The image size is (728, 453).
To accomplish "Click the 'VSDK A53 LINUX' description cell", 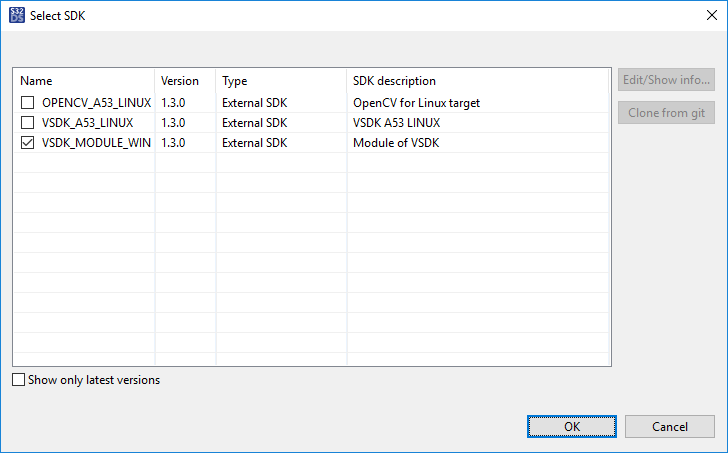I will tap(397, 123).
